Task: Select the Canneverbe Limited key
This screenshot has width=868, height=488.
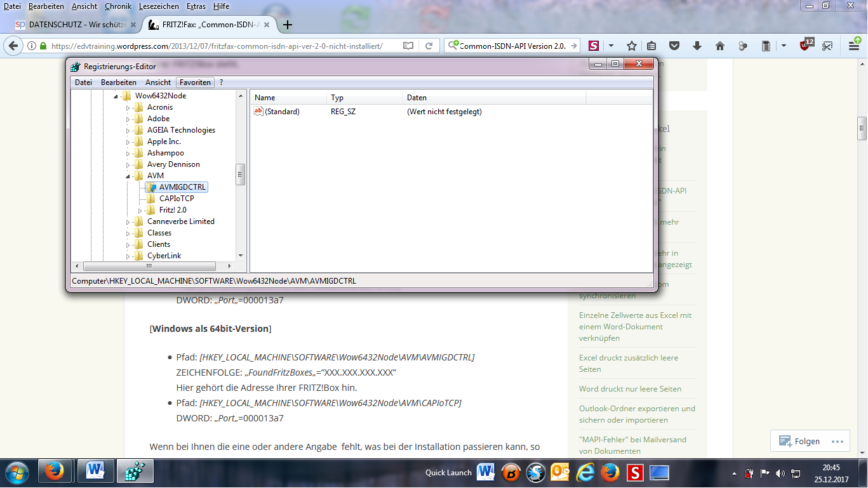Action: click(x=181, y=221)
